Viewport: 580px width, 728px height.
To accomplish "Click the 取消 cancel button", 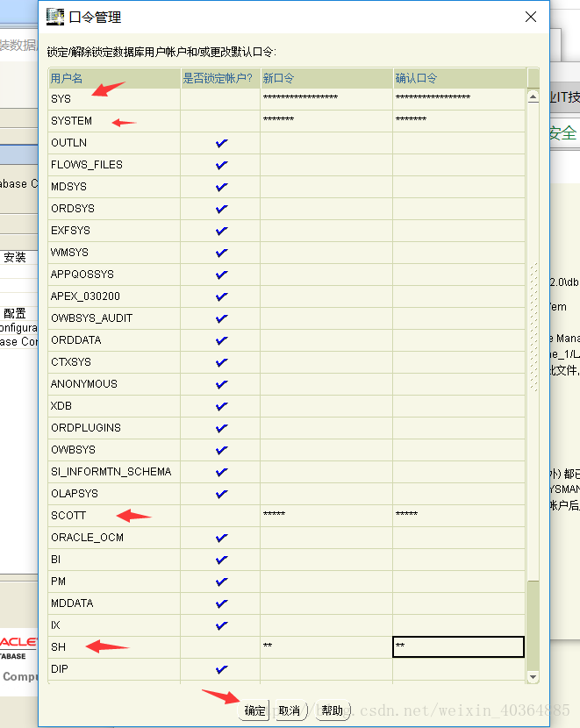I will click(x=290, y=710).
